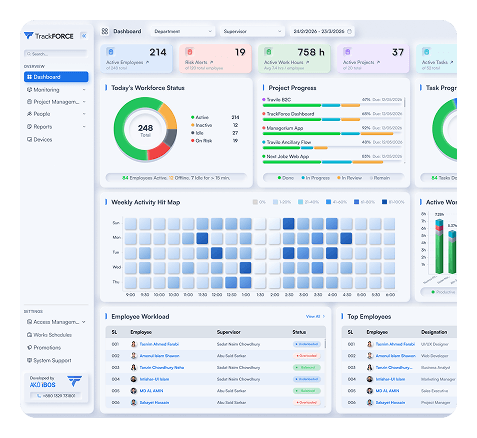This screenshot has width=477, height=438.
Task: Toggle the In Progress legend item
Action: tap(316, 178)
